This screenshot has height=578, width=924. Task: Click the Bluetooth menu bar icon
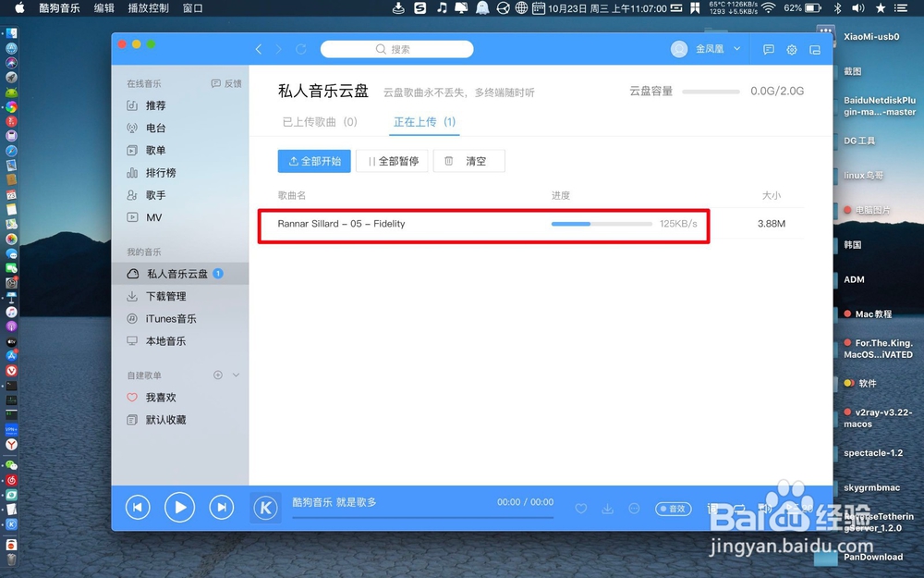837,7
